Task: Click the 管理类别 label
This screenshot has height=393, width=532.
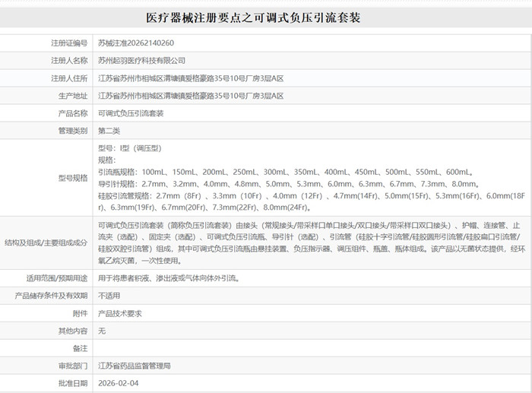Action: tap(73, 131)
